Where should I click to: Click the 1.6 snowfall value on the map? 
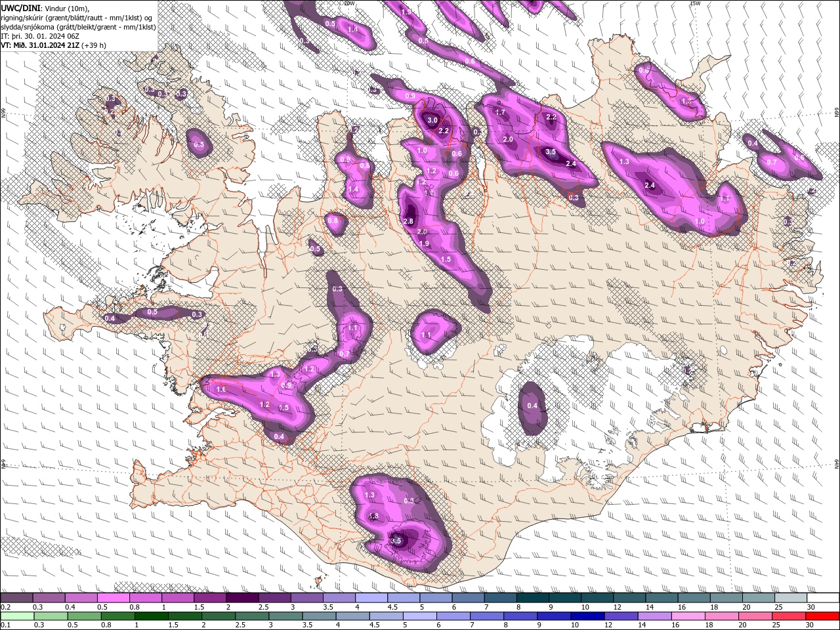pyautogui.click(x=221, y=390)
